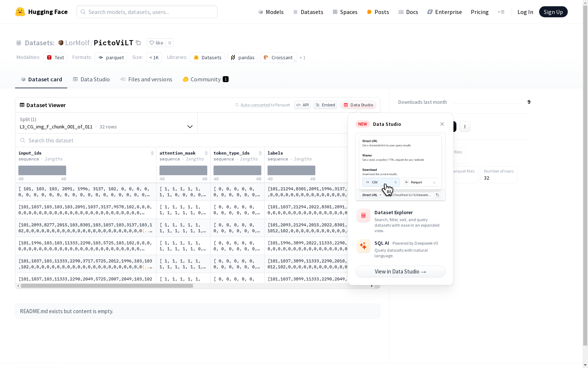Switch to the Data Studio tab
This screenshot has height=368, width=588.
pos(91,79)
